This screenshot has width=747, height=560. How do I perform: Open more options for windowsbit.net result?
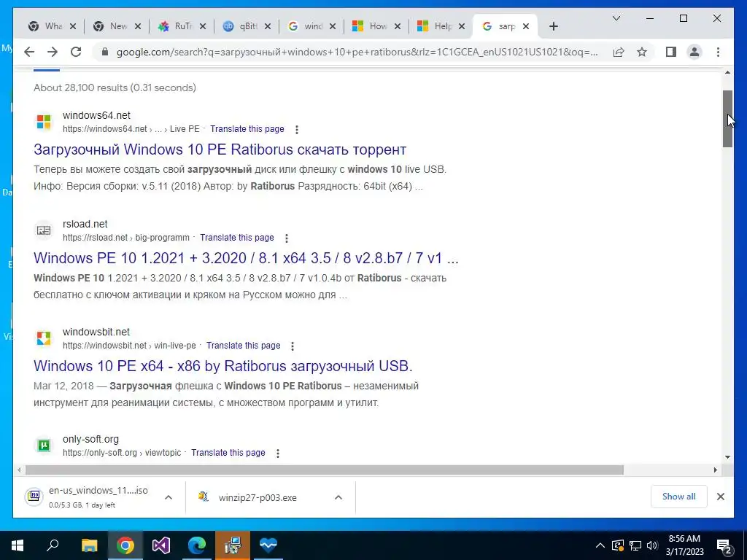(x=293, y=346)
